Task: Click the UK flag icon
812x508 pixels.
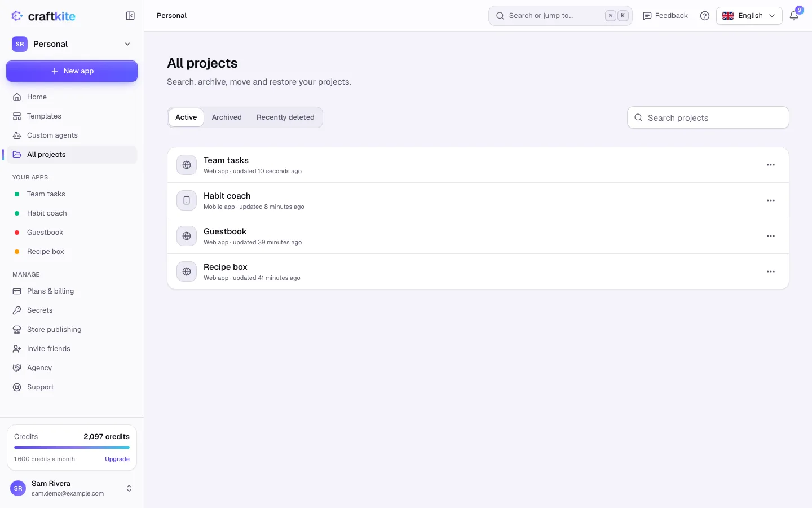Action: [728, 16]
